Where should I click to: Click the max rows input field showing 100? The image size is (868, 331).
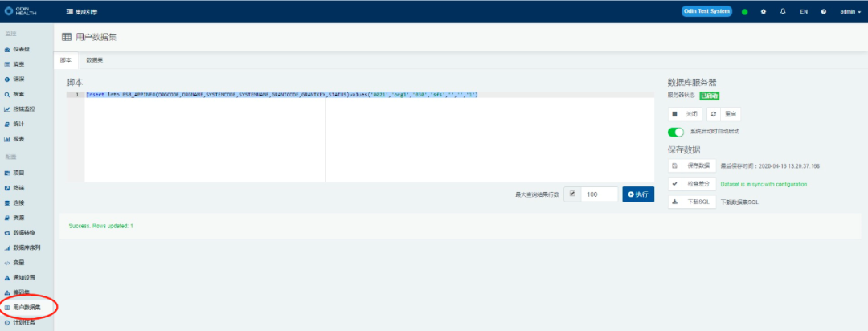[x=599, y=194]
